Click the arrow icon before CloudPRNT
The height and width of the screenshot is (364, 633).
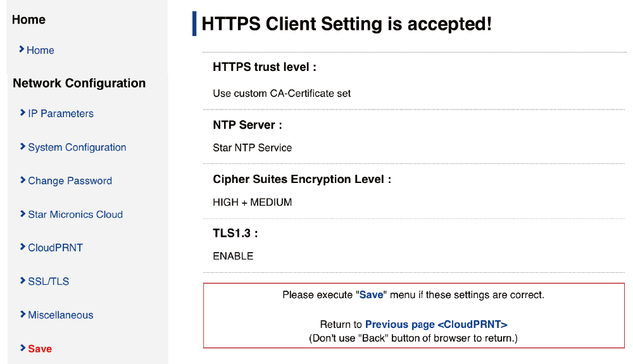23,248
